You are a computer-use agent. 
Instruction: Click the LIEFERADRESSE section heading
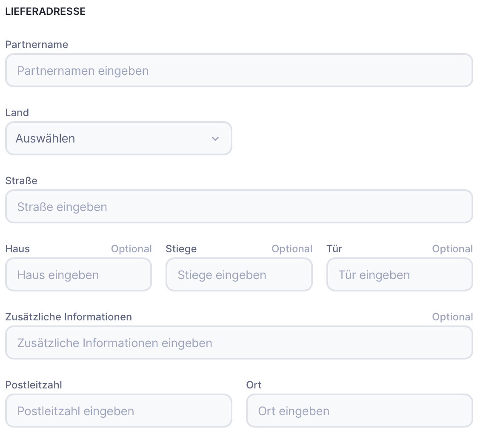coord(46,11)
